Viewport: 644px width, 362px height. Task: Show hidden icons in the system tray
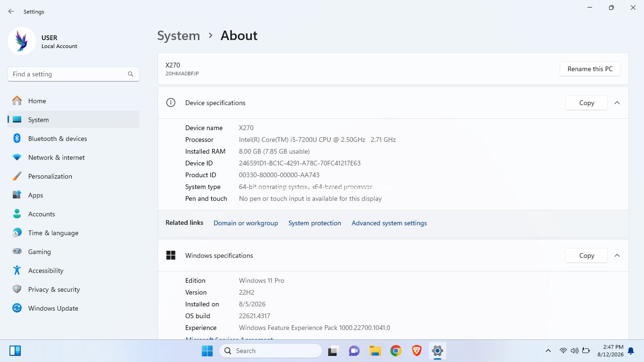548,351
